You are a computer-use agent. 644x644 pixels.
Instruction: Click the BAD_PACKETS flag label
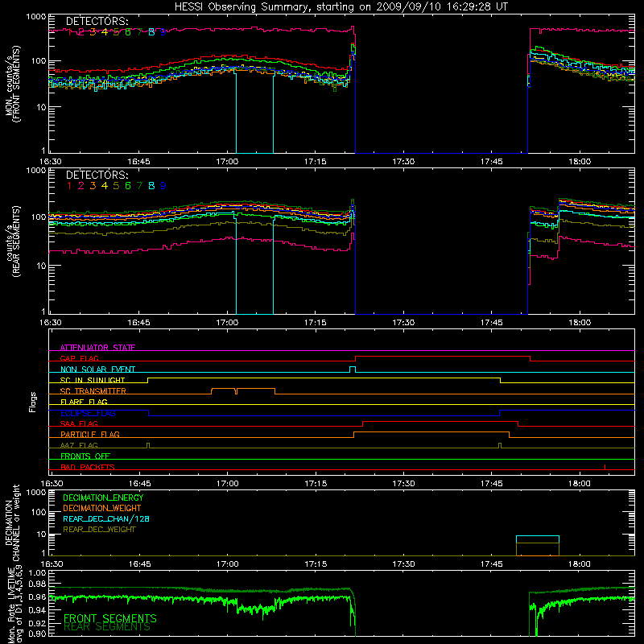(88, 467)
